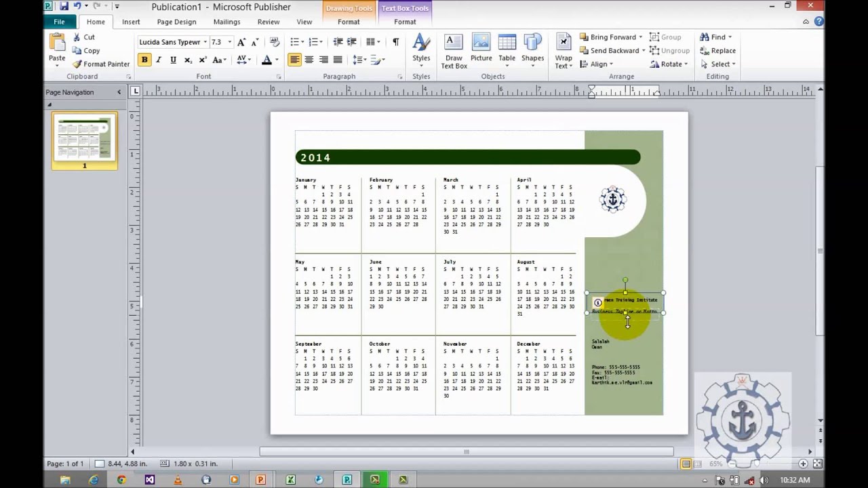
Task: Insert a Picture from the Objects group
Action: click(481, 47)
